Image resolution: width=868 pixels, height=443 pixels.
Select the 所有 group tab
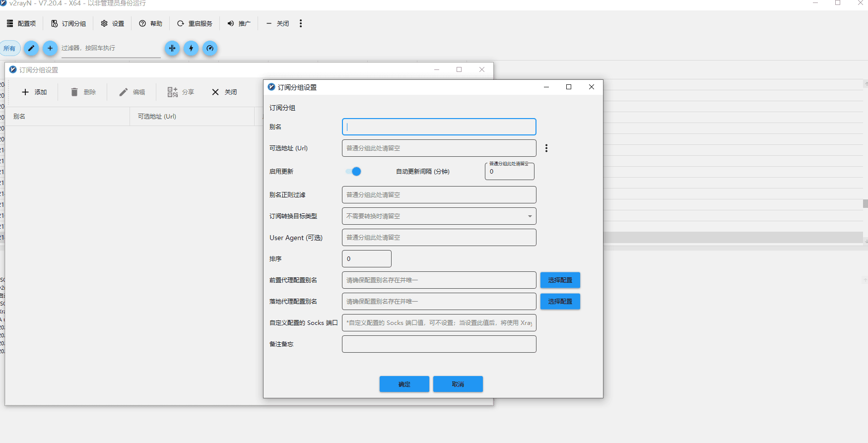tap(9, 48)
